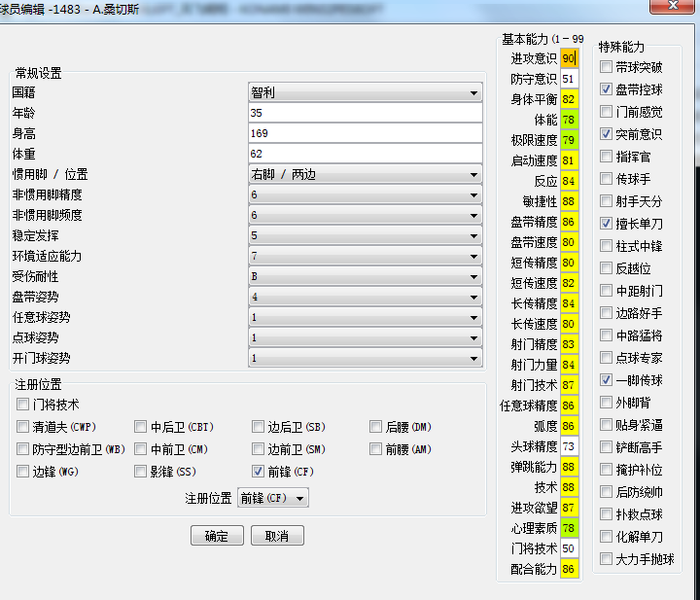Click the 防守意识 value field showing 51

click(x=569, y=79)
